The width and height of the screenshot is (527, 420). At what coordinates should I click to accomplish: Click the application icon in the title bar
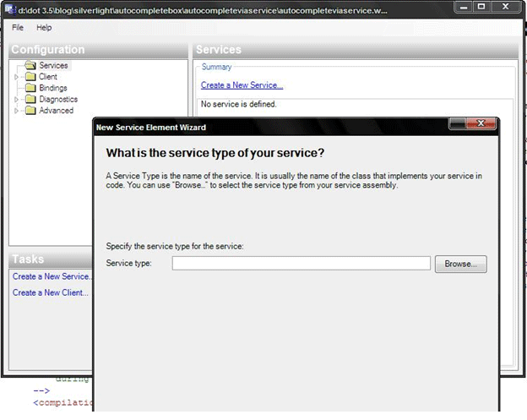pos(10,10)
